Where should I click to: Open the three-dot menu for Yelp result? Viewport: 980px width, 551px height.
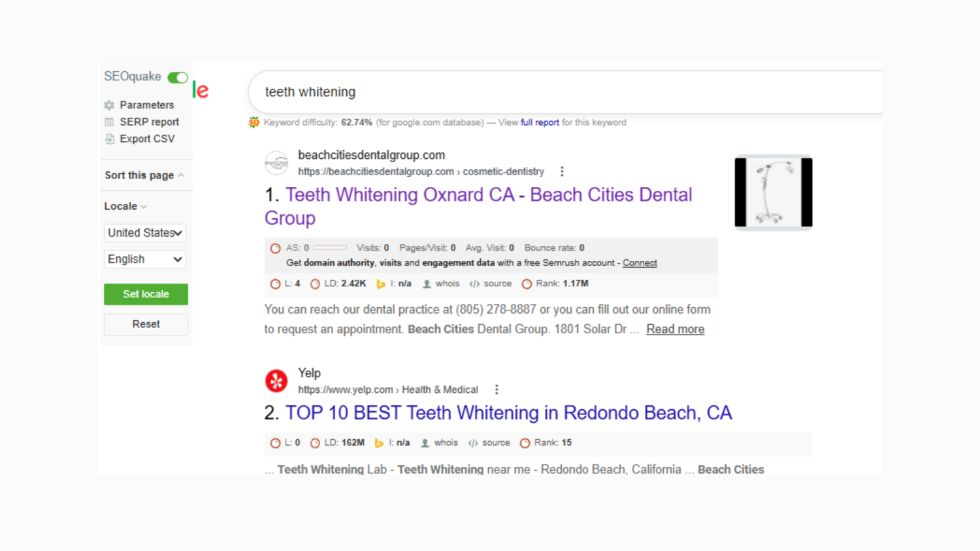click(x=497, y=390)
